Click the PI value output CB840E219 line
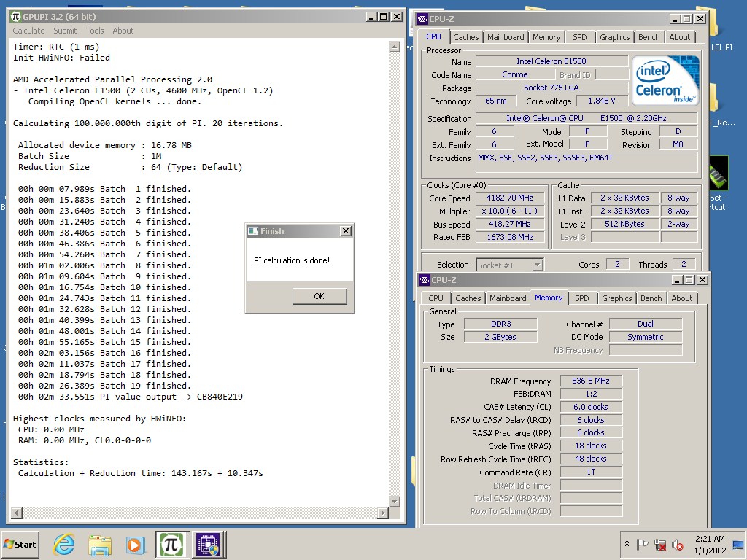 point(130,397)
